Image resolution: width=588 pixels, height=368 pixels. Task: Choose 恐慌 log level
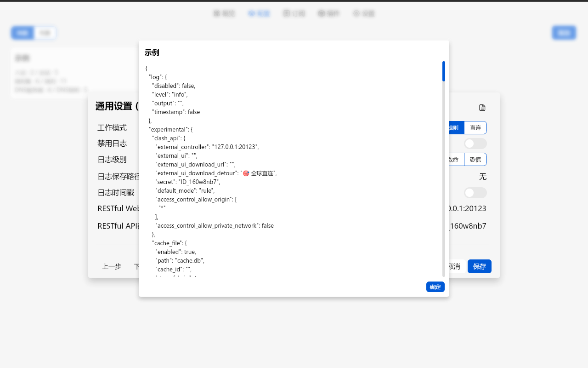click(475, 160)
